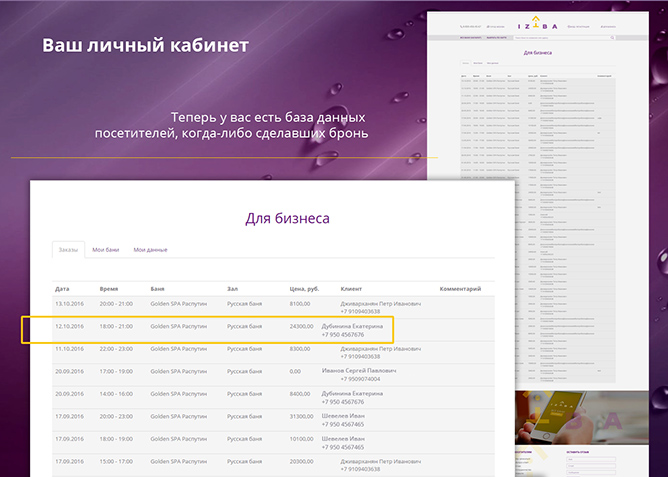Click Русская баня in the 0,00 row
Viewport: 668px width, 477px height.
(244, 371)
